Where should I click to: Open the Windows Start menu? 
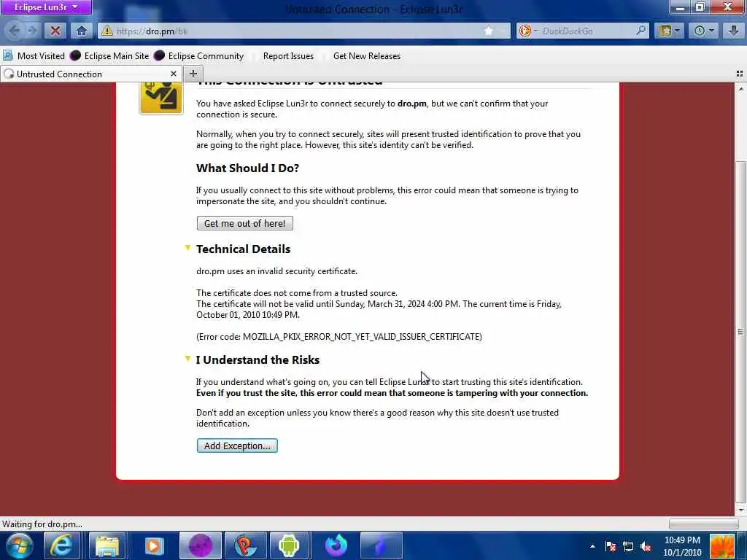click(20, 545)
